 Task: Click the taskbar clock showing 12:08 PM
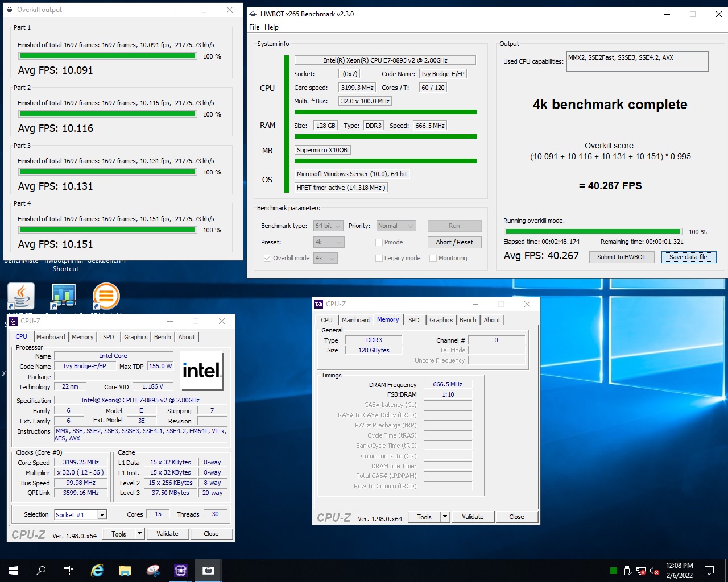tap(680, 570)
